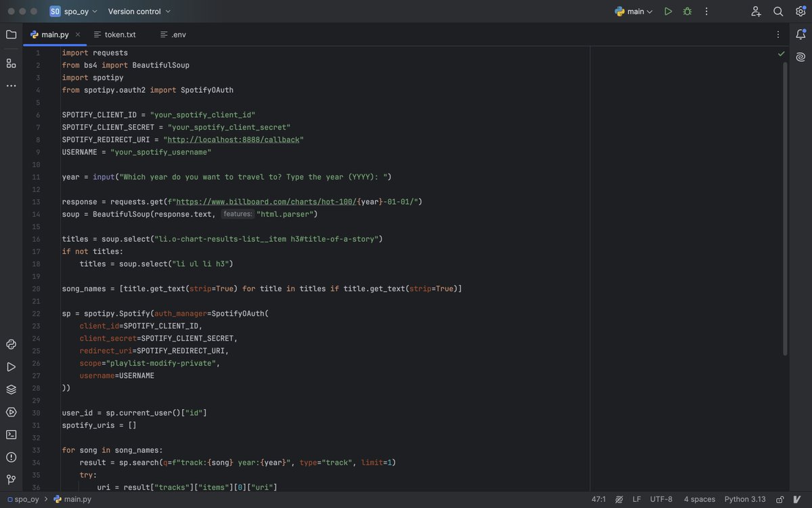The width and height of the screenshot is (812, 508).
Task: Show more tool windows ellipsis in left sidebar
Action: click(x=11, y=86)
